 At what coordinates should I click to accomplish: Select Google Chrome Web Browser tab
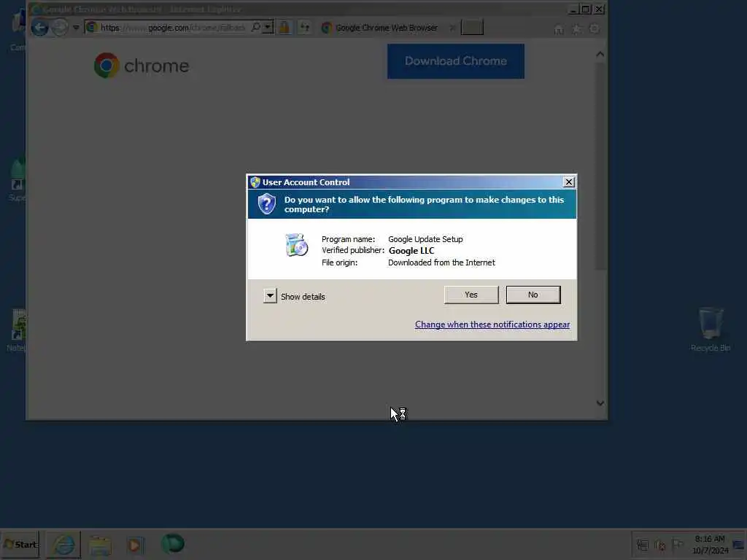[387, 28]
